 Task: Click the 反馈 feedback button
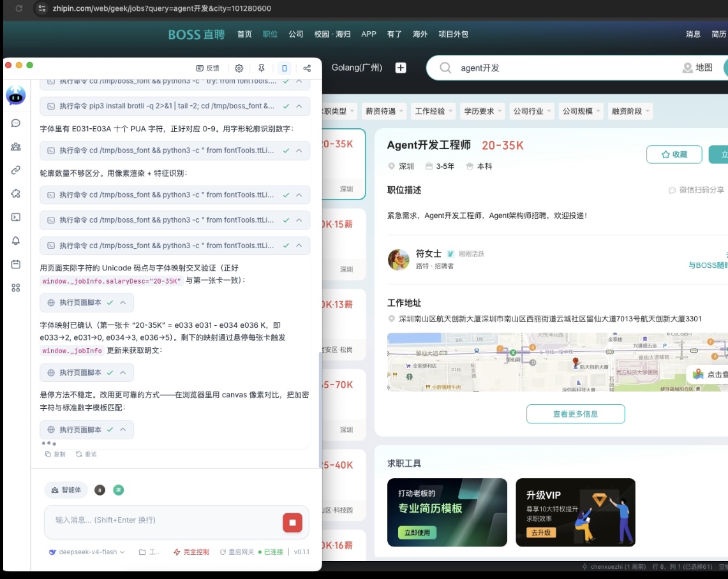pyautogui.click(x=207, y=68)
